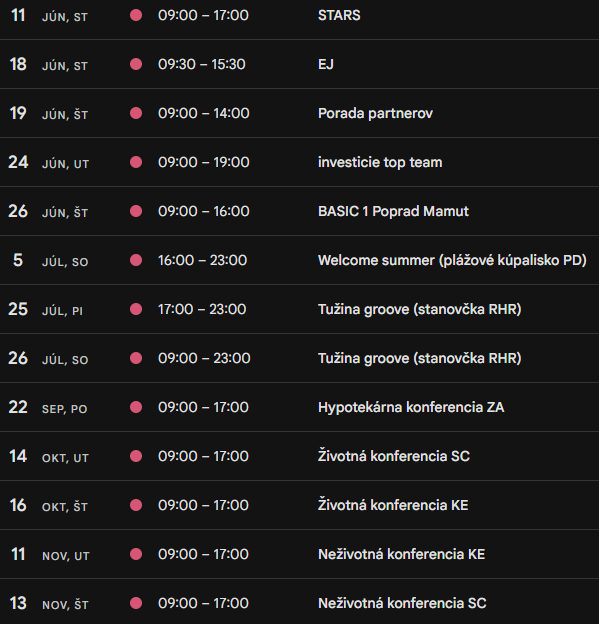
Task: Click the BASIC 1 Poprad Mamut entry
Action: (x=393, y=211)
